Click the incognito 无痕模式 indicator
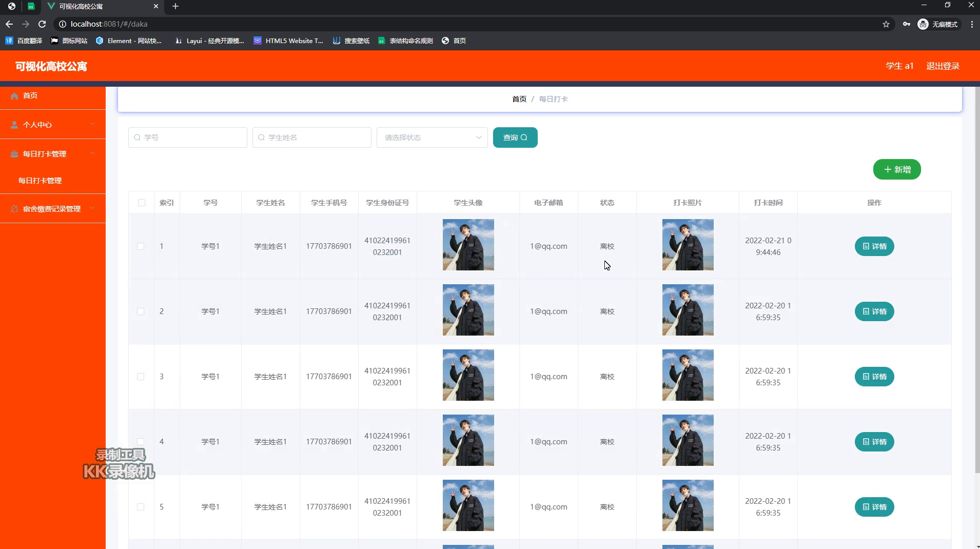This screenshot has height=549, width=980. click(938, 24)
